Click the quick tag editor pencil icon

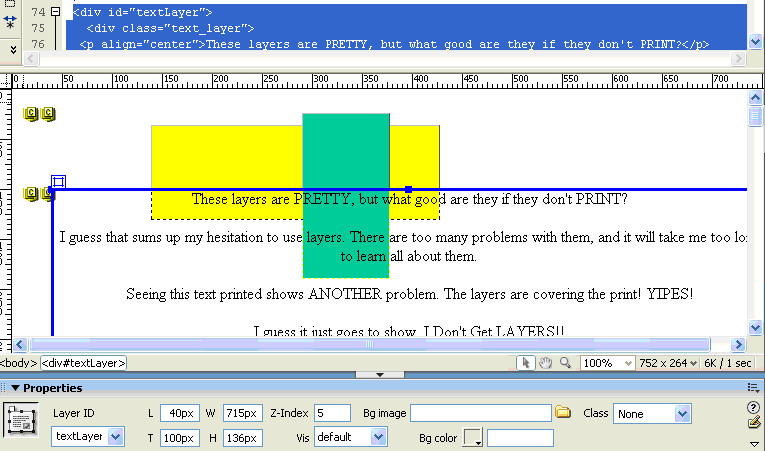click(754, 424)
